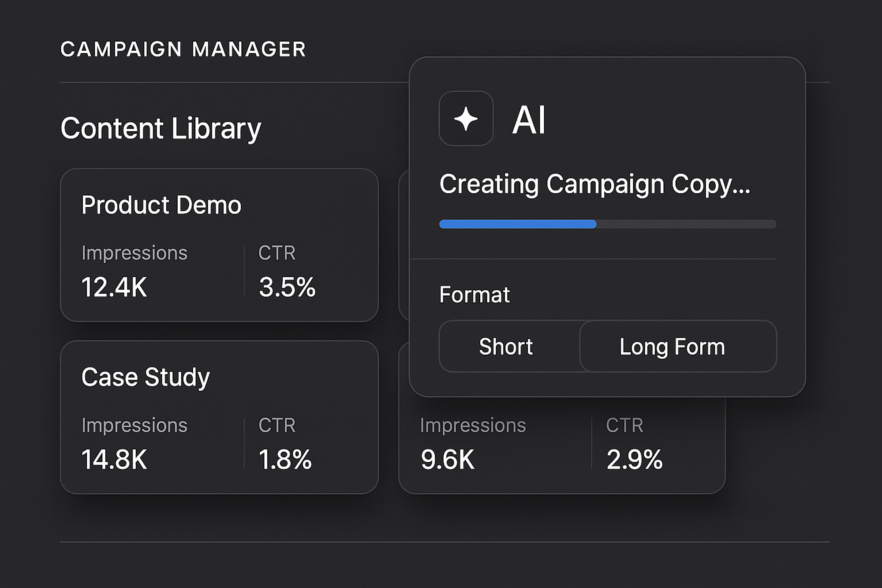The image size is (882, 588).
Task: Click the Creating Campaign Copy status text
Action: [594, 184]
